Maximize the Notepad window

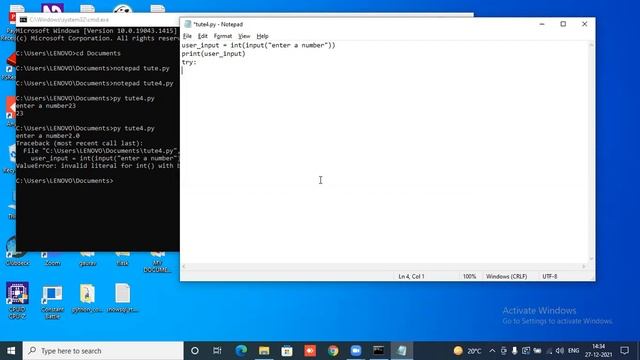(x=563, y=24)
